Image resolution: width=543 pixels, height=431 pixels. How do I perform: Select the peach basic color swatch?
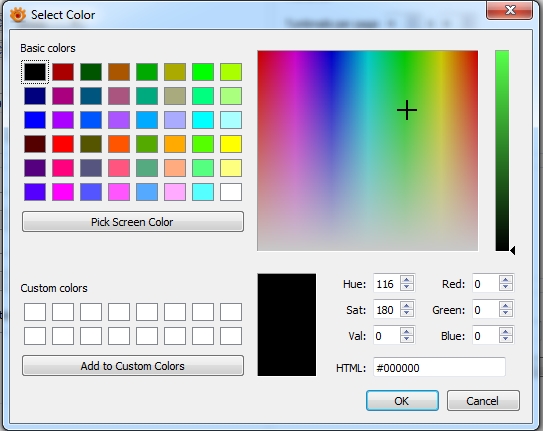[x=175, y=168]
